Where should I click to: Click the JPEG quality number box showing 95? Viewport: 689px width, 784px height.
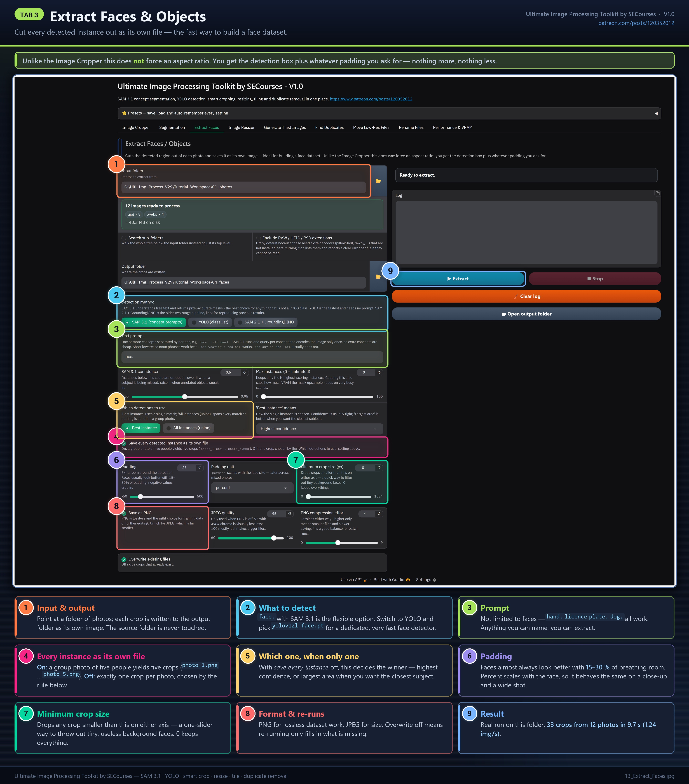pos(276,514)
